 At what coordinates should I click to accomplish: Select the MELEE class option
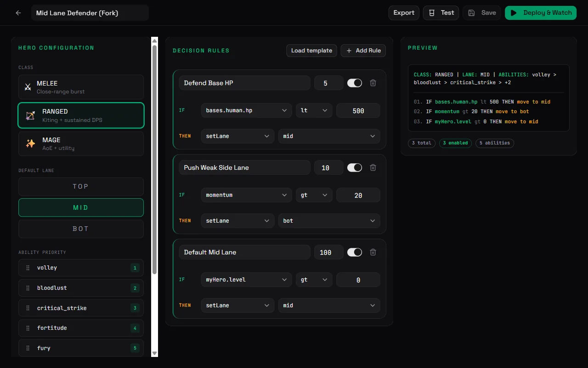click(81, 87)
